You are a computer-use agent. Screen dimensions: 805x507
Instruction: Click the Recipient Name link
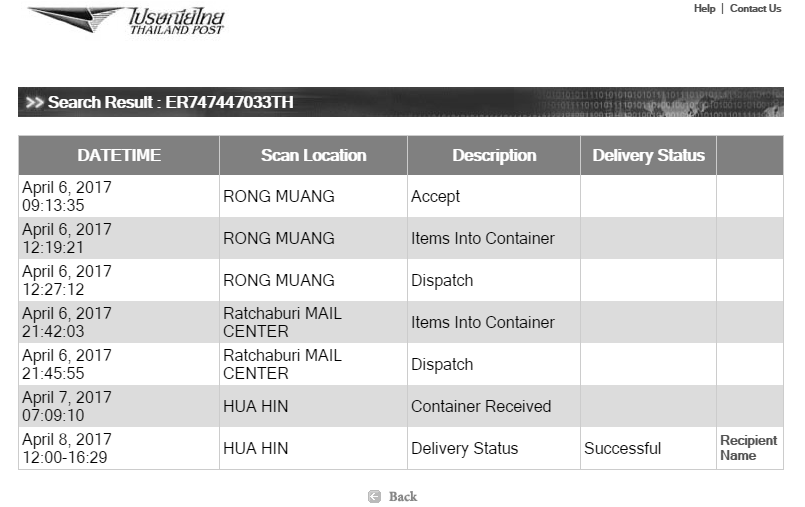749,447
